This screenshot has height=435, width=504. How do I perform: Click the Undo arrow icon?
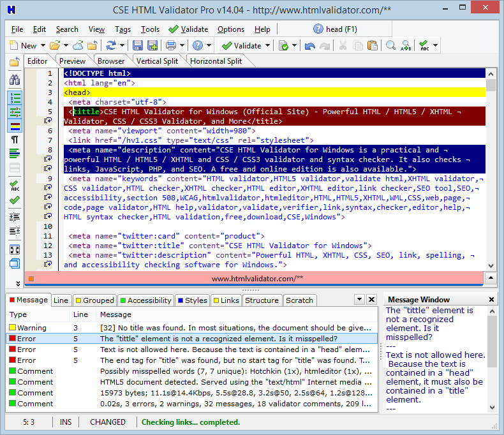coord(310,45)
